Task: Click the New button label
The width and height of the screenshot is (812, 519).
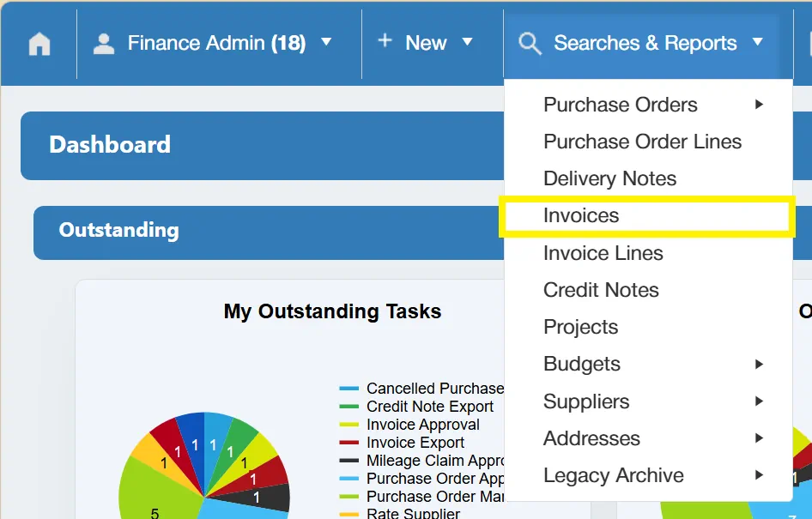Action: click(x=426, y=43)
